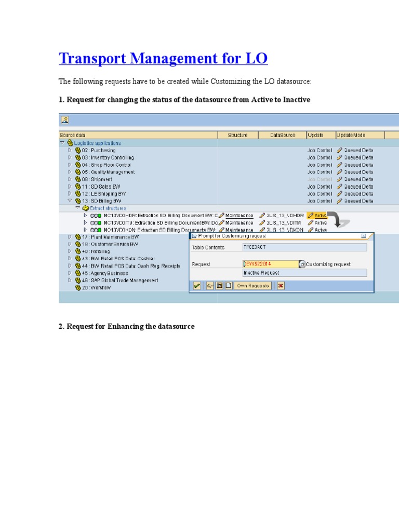
Task: Click the Request input field DEVK922014
Action: 270,264
